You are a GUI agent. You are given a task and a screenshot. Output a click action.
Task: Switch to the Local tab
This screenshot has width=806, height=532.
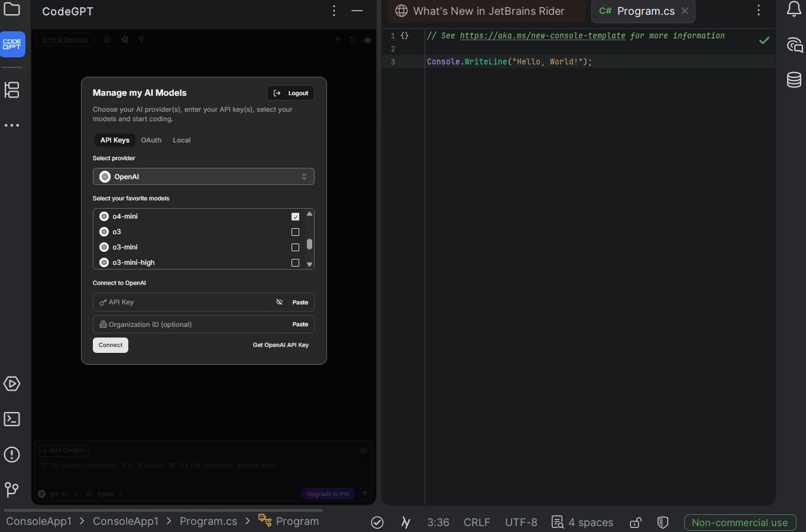click(x=182, y=140)
